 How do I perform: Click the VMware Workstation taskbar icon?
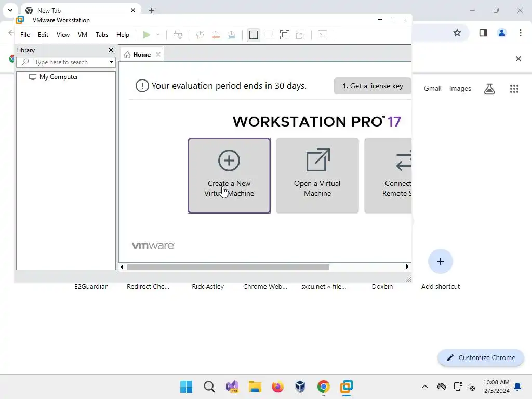click(x=347, y=387)
